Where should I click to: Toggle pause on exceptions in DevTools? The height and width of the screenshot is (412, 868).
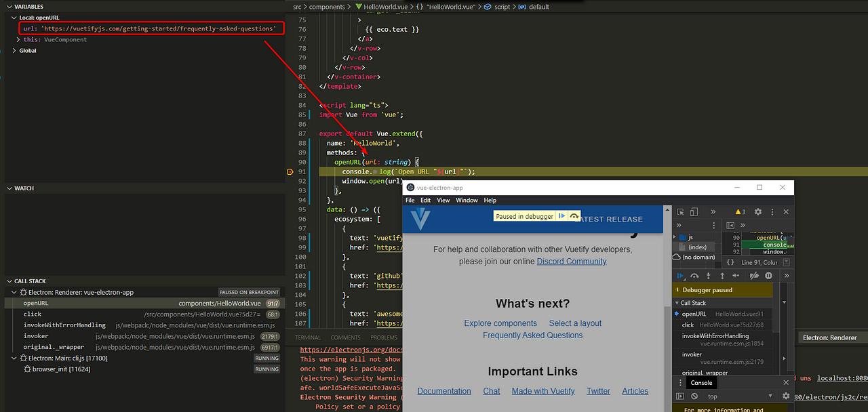coord(768,276)
